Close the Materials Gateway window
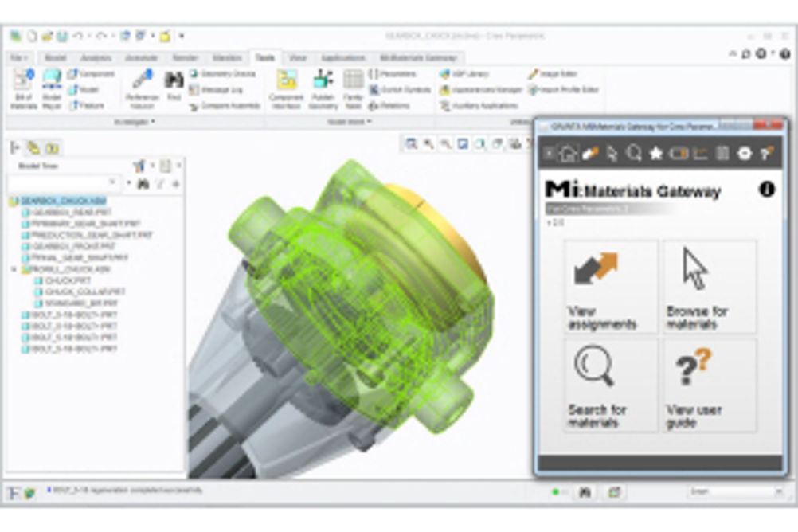Image resolution: width=798 pixels, height=532 pixels. [769, 125]
